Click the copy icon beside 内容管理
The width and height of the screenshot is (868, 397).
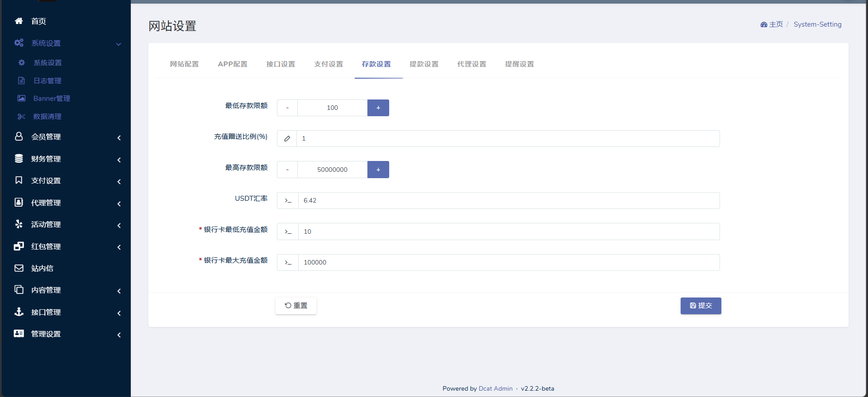tap(19, 289)
